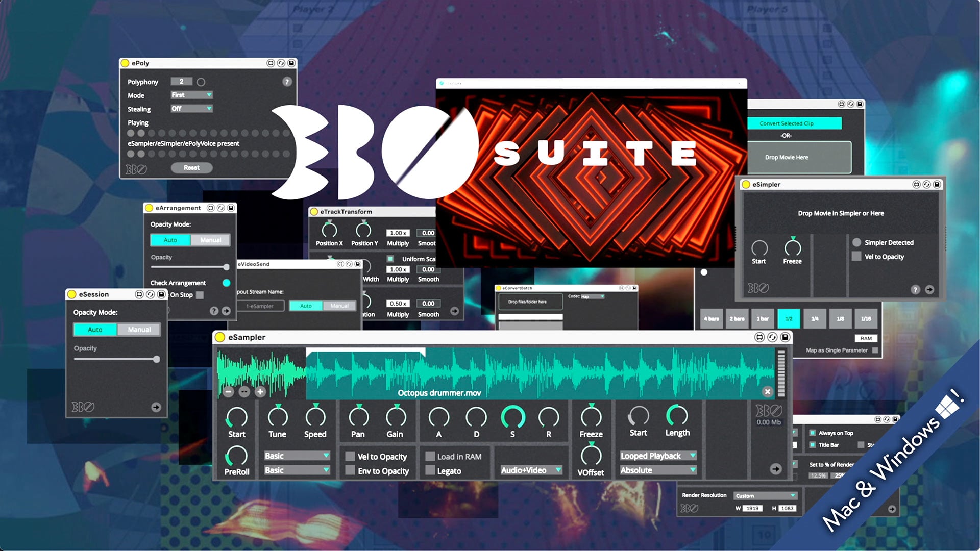
Task: Click the eSimpler help question mark icon
Action: [x=915, y=290]
